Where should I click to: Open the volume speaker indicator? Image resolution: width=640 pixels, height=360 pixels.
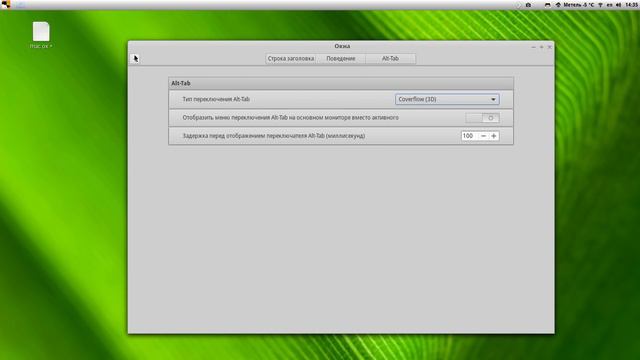pyautogui.click(x=618, y=5)
